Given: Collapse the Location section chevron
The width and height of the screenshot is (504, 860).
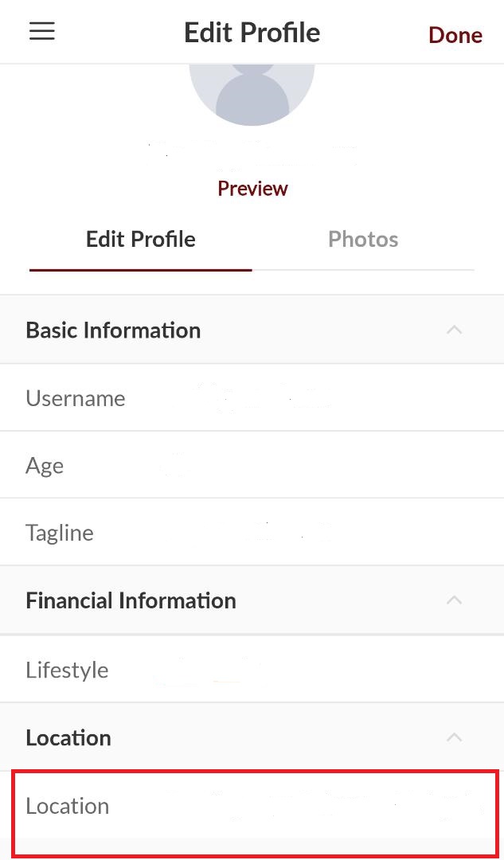Looking at the screenshot, I should (x=454, y=737).
